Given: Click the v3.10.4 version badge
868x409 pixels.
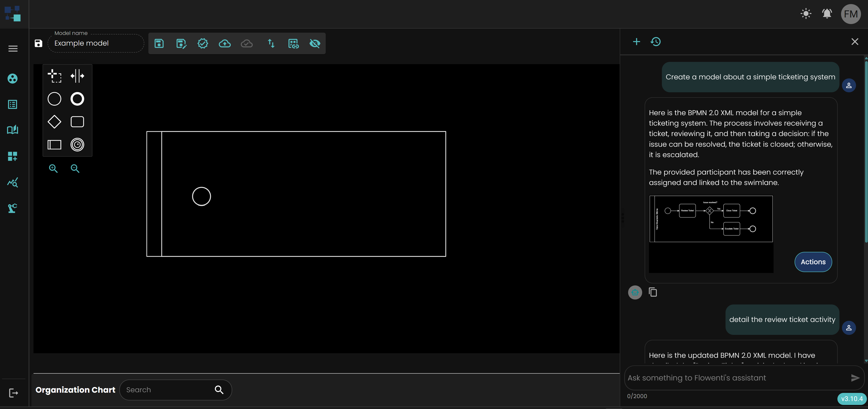Looking at the screenshot, I should coord(851,399).
